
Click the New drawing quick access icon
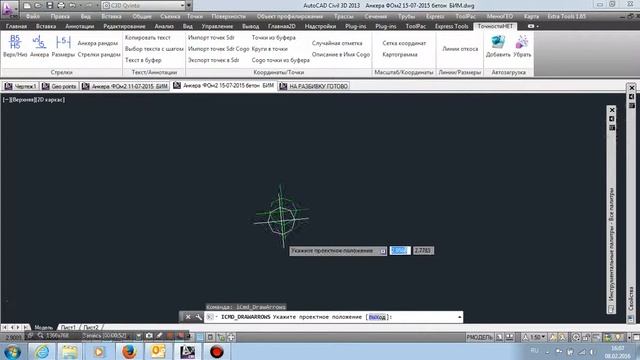pos(27,6)
